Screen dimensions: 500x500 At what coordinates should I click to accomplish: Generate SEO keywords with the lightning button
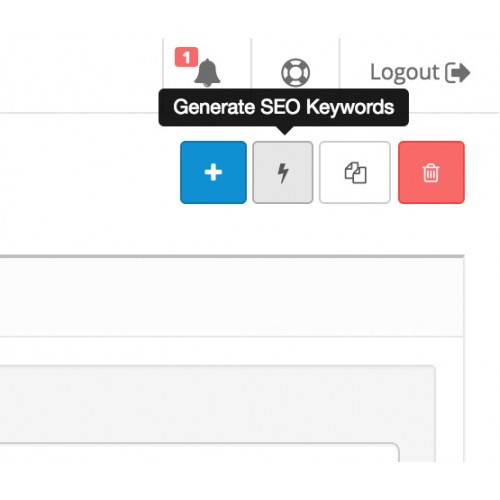tap(283, 172)
